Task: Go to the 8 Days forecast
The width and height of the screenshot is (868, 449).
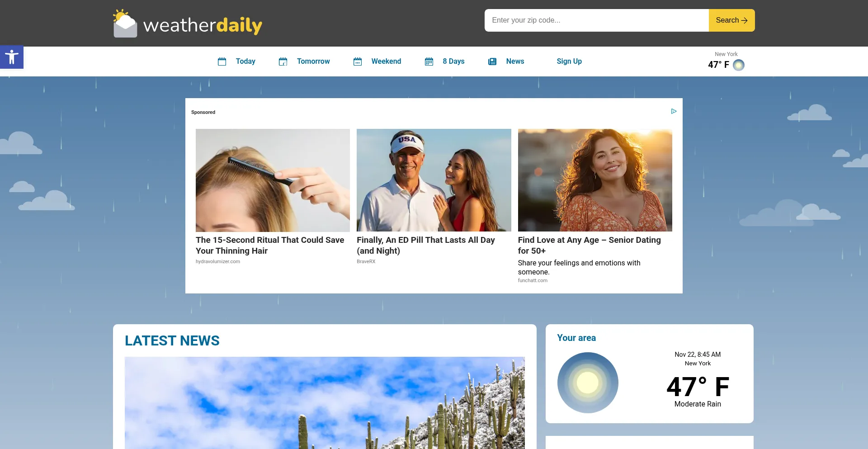Action: tap(453, 61)
